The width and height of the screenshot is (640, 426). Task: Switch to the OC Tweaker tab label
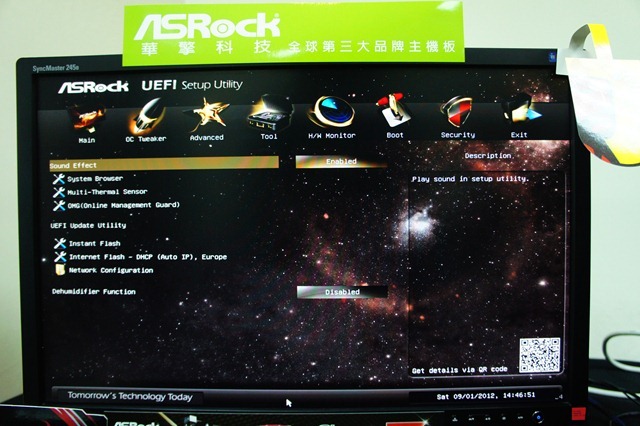pyautogui.click(x=146, y=139)
